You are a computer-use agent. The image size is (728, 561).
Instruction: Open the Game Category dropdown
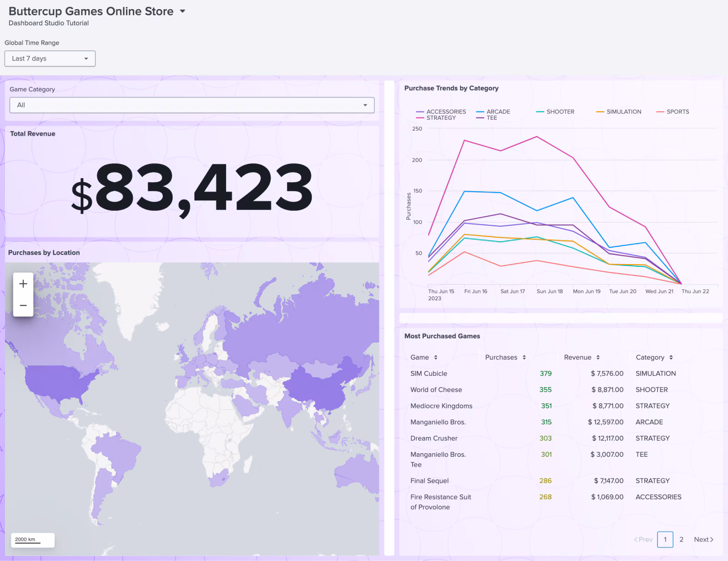[192, 105]
